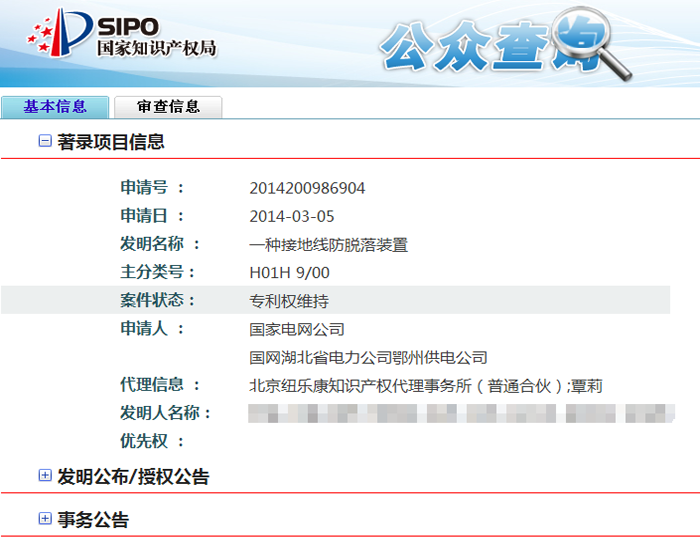Click invention title 一种接地线防脱落装置
The height and width of the screenshot is (545, 700).
[x=328, y=244]
